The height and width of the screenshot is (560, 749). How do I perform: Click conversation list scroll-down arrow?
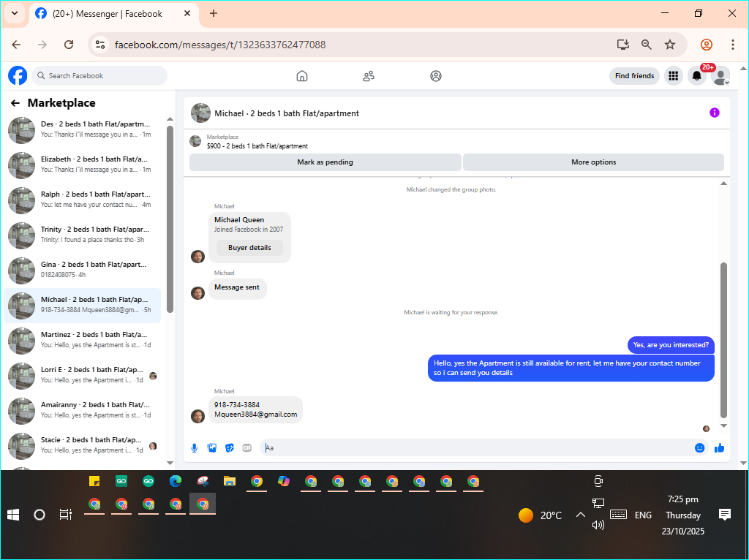[170, 463]
